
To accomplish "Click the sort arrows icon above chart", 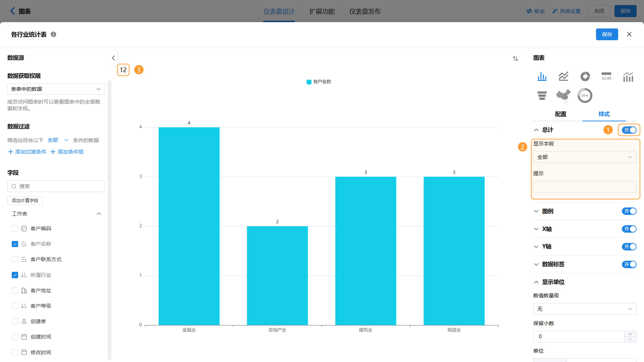I will (x=515, y=58).
